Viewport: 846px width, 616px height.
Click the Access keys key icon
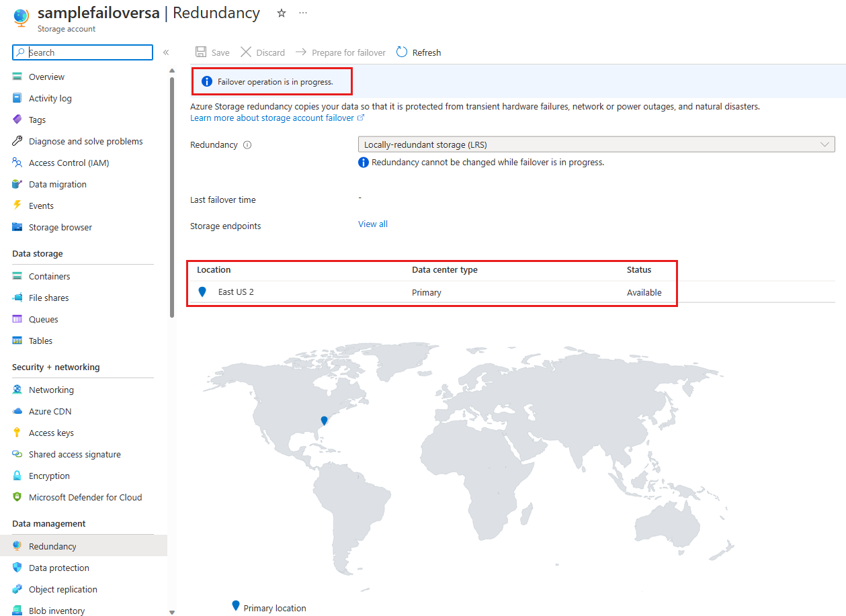17,433
